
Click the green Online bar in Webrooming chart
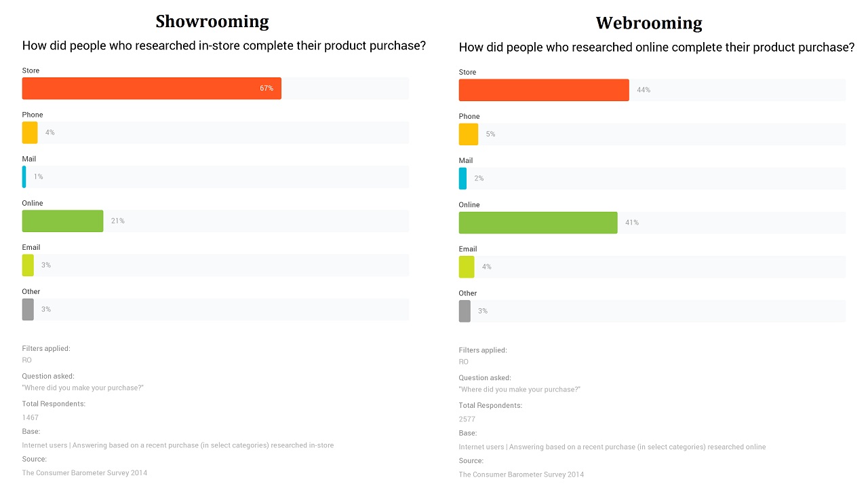coord(538,222)
